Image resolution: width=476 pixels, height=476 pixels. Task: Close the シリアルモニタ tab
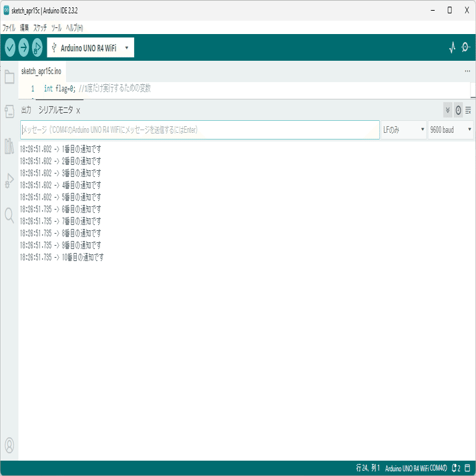(78, 111)
